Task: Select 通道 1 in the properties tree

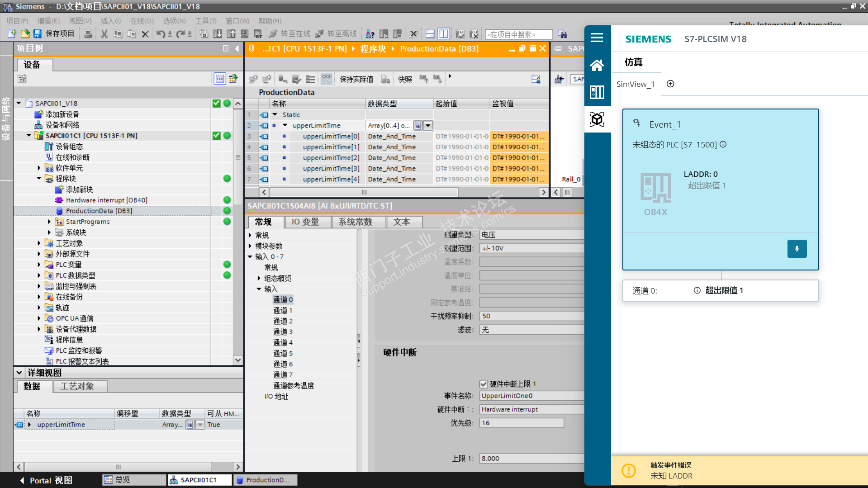Action: (283, 310)
